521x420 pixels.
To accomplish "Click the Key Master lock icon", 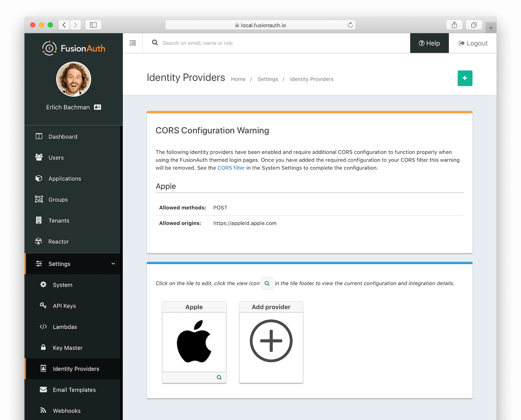I will coord(43,347).
